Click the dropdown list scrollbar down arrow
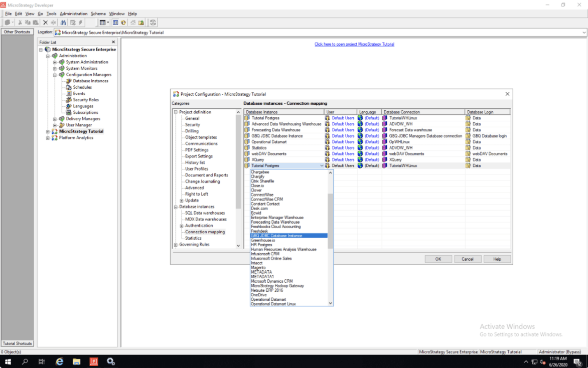Screen dimensions: 588x368 point(330,303)
